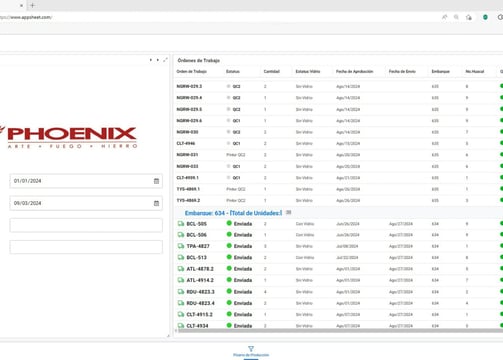Viewport: 503px width, 360px height.
Task: Click the truck icon beside RDU-4823.4
Action: (x=181, y=303)
